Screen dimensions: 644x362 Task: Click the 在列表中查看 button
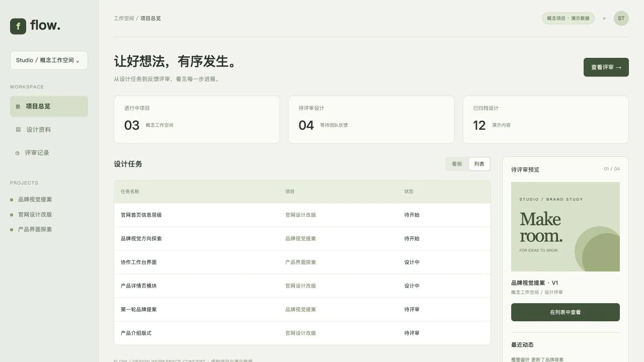(566, 312)
